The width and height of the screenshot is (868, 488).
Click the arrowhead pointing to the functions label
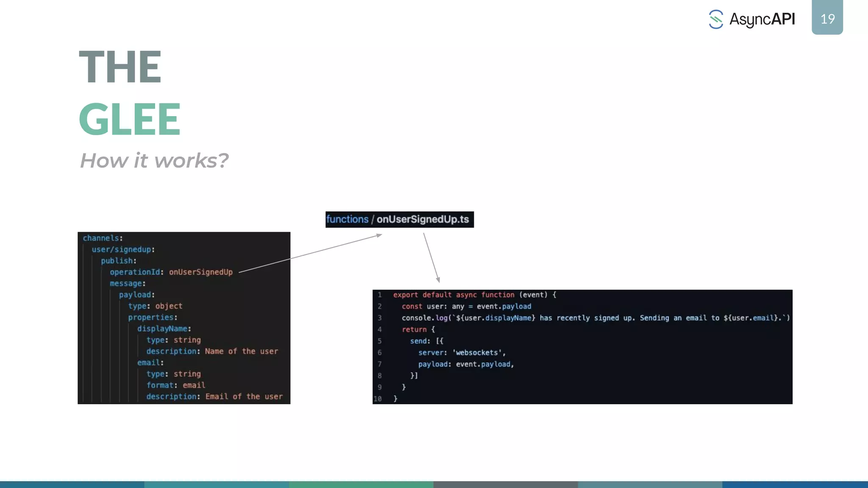379,235
